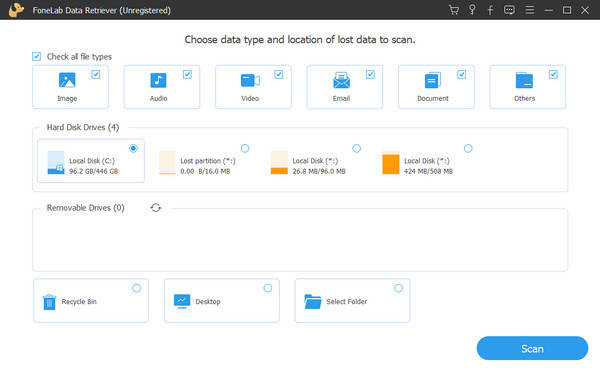This screenshot has width=600, height=375.
Task: Uncheck the Email file type checkbox
Action: point(370,74)
